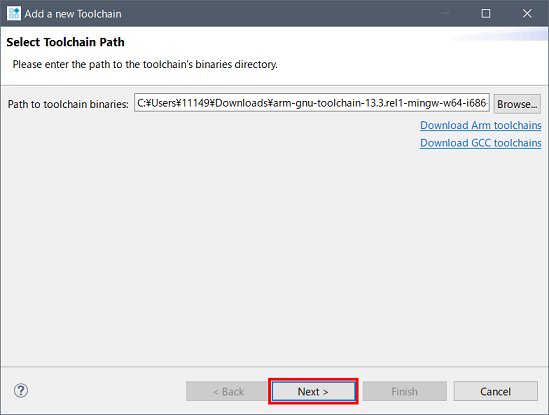Click the blue gradient banner decoration

point(499,34)
